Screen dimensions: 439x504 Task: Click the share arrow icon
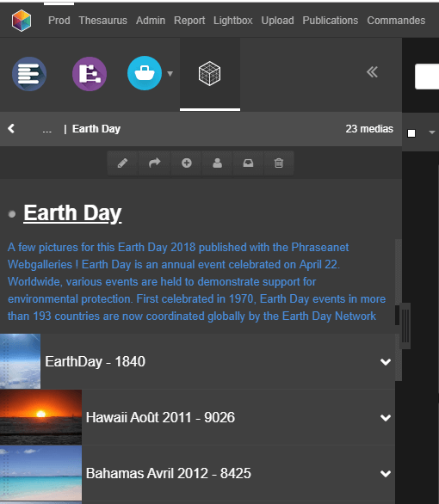click(x=154, y=163)
